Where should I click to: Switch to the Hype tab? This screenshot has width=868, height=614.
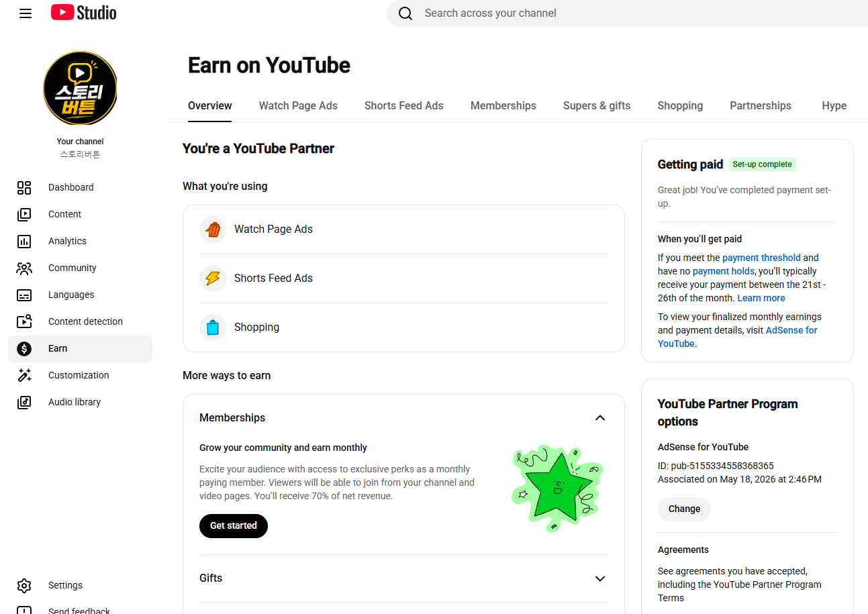pos(834,105)
